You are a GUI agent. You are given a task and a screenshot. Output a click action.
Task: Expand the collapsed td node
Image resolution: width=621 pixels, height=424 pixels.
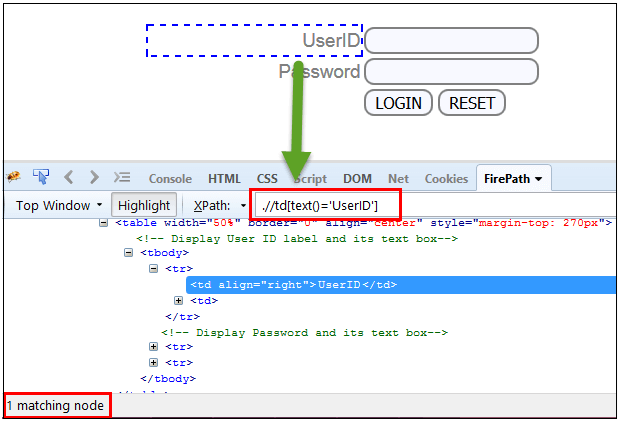coord(179,300)
